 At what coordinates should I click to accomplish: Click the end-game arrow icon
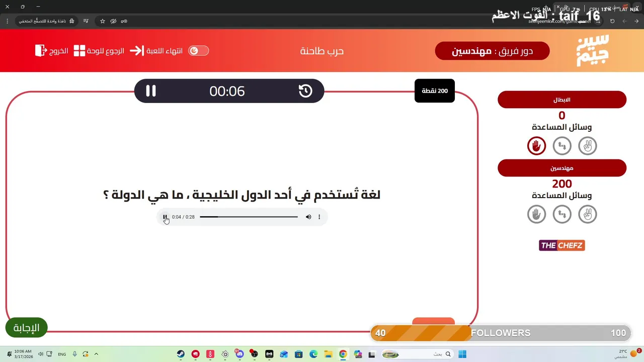(x=137, y=51)
